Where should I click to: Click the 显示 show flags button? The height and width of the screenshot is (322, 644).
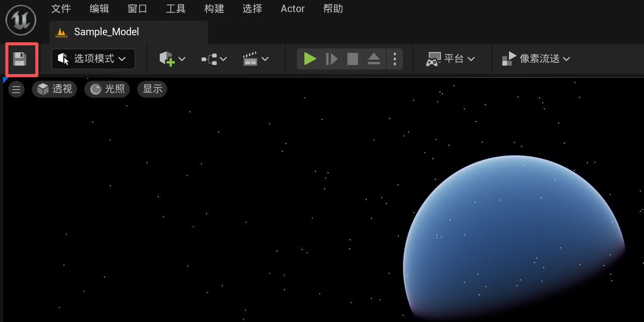point(152,89)
